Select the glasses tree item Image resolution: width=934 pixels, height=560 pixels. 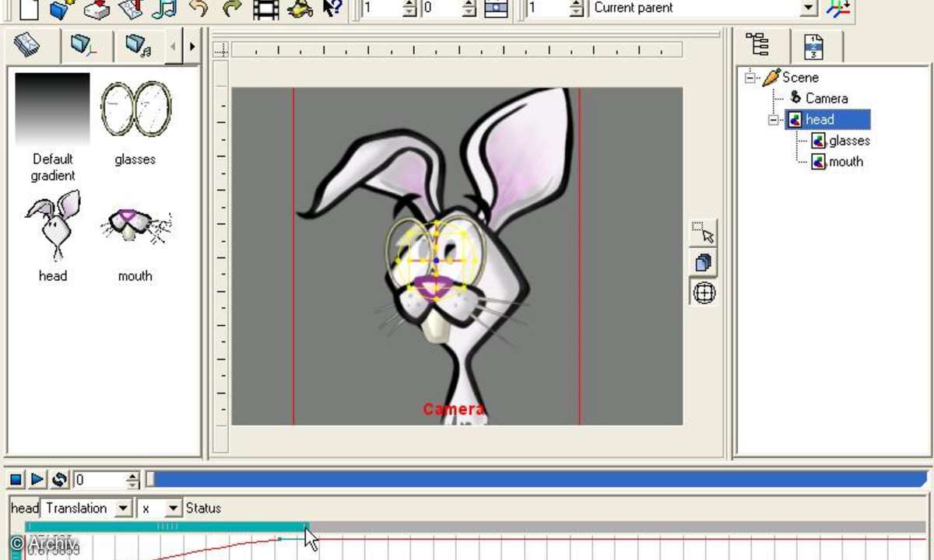pyautogui.click(x=849, y=141)
